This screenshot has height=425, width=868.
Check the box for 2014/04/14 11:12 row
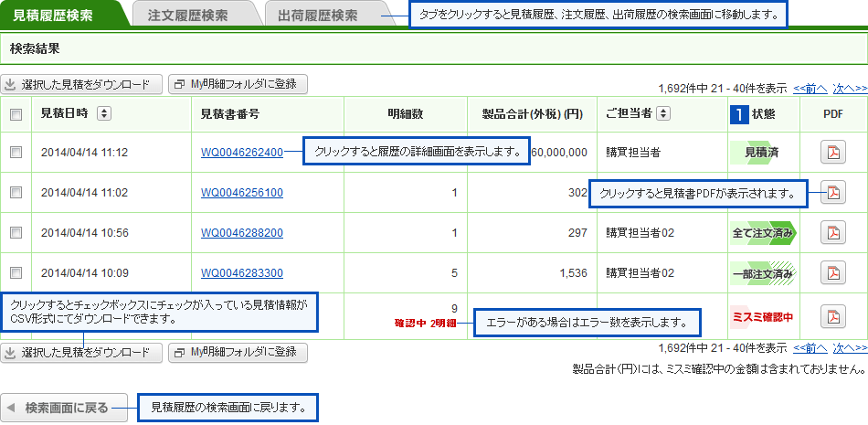[x=16, y=153]
